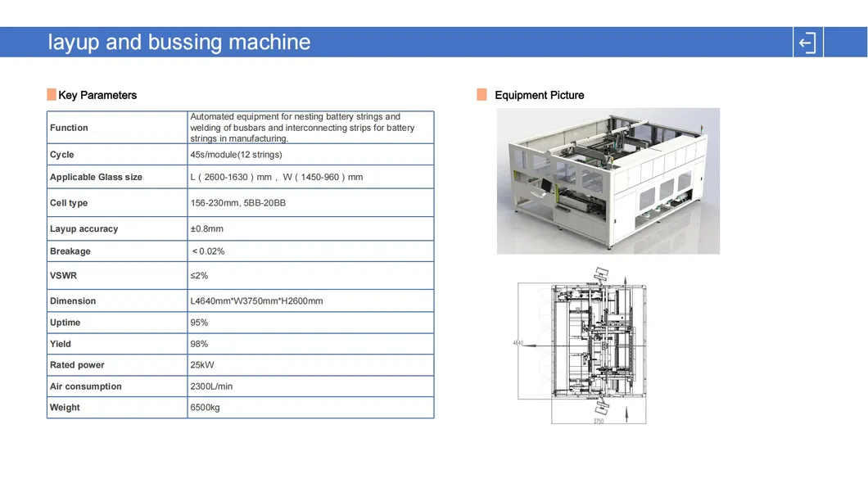Click the orange square beside Key Parameters
868x488 pixels.
point(52,95)
